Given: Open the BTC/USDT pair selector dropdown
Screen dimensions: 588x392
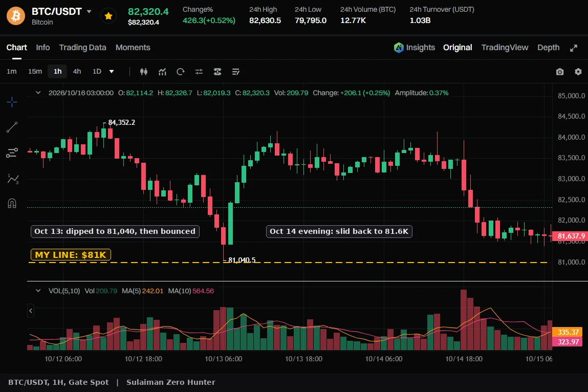Looking at the screenshot, I should [89, 12].
